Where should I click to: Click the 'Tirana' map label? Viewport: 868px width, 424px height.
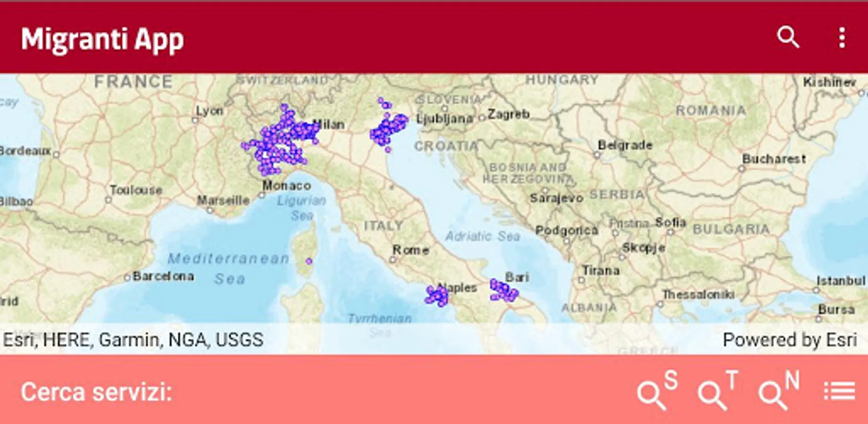[x=600, y=270]
